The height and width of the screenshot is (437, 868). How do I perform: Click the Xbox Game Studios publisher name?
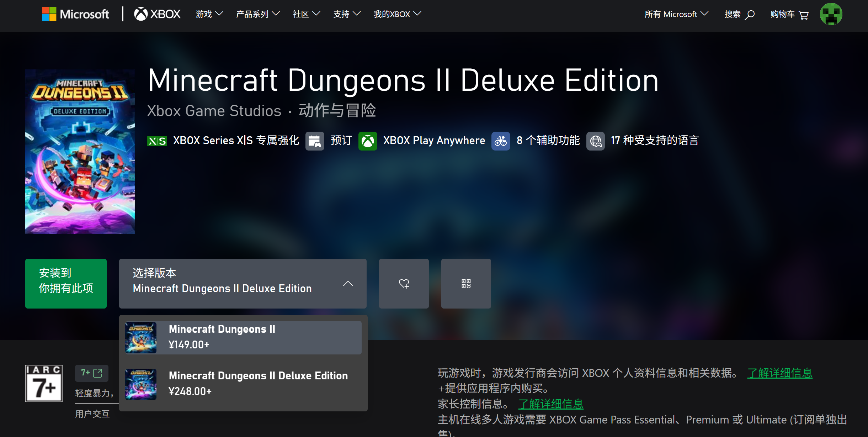tap(214, 111)
